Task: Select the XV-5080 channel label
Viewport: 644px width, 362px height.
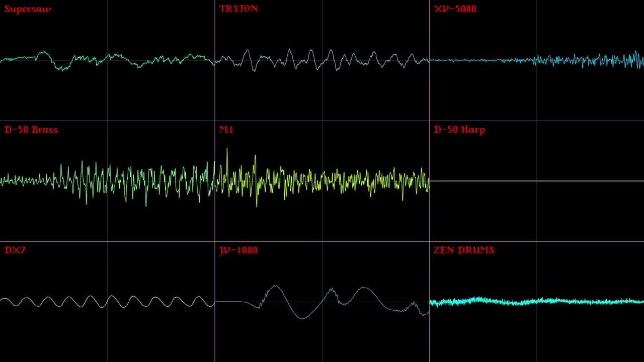Action: [455, 9]
